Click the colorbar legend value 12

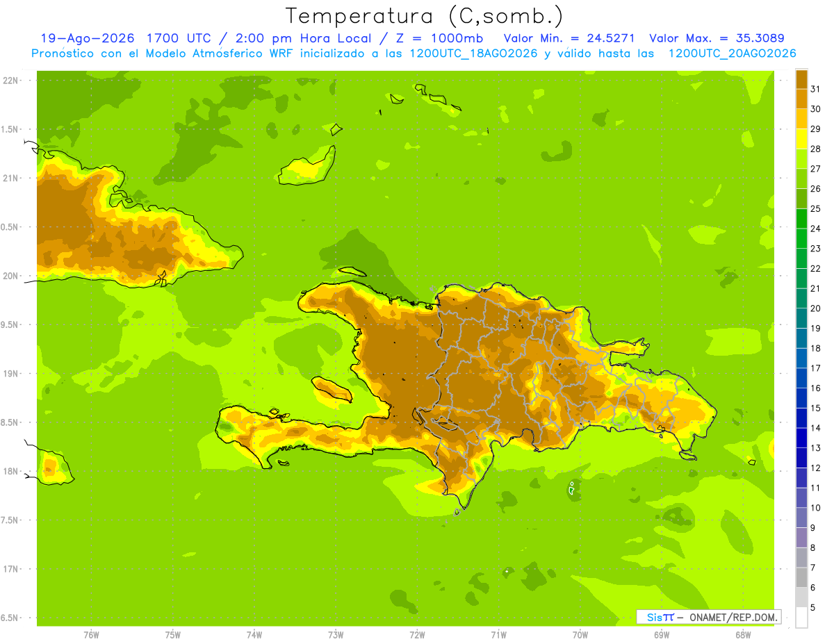(x=816, y=468)
